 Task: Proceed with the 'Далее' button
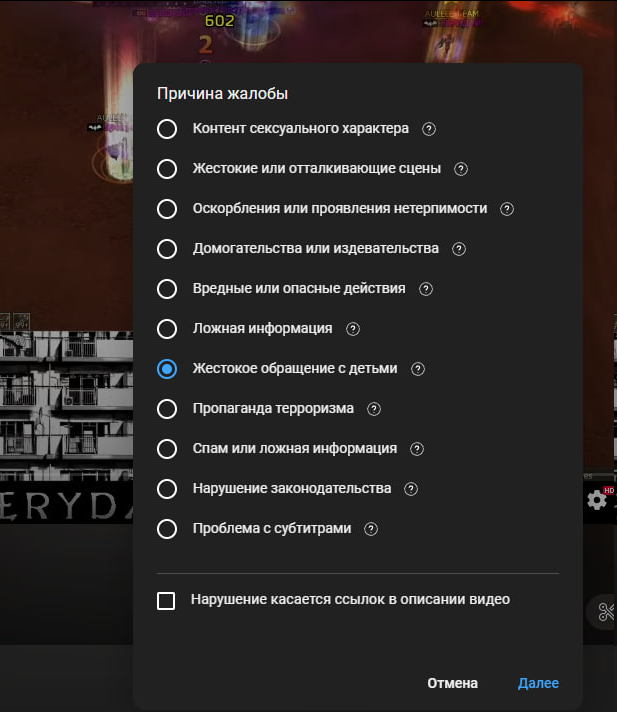click(538, 683)
